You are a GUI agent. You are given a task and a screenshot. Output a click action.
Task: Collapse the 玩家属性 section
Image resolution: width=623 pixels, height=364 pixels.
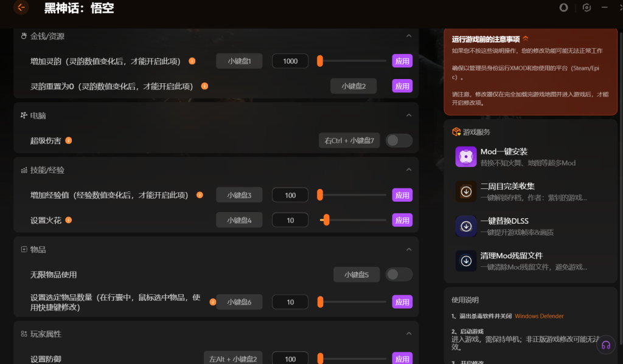(409, 334)
